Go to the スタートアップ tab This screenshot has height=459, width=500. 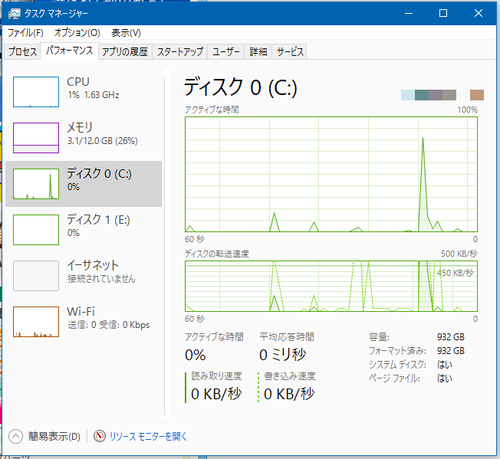coord(180,52)
